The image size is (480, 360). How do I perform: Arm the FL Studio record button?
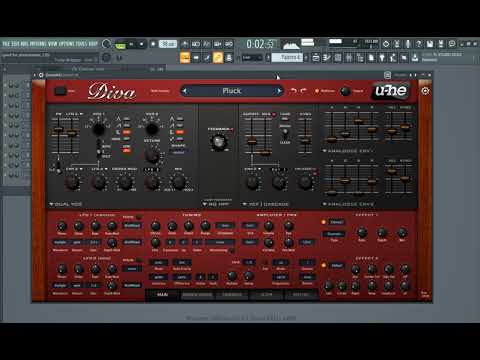point(153,44)
